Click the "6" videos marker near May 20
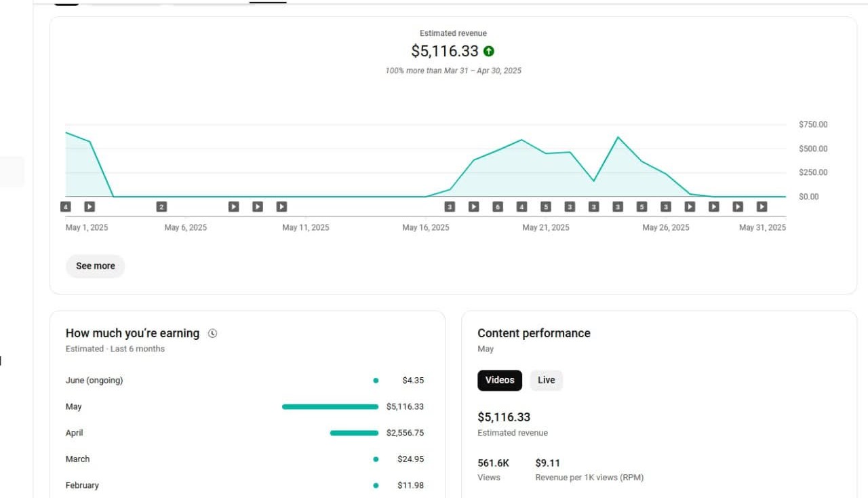Screen dimensions: 868x498 (x=497, y=206)
